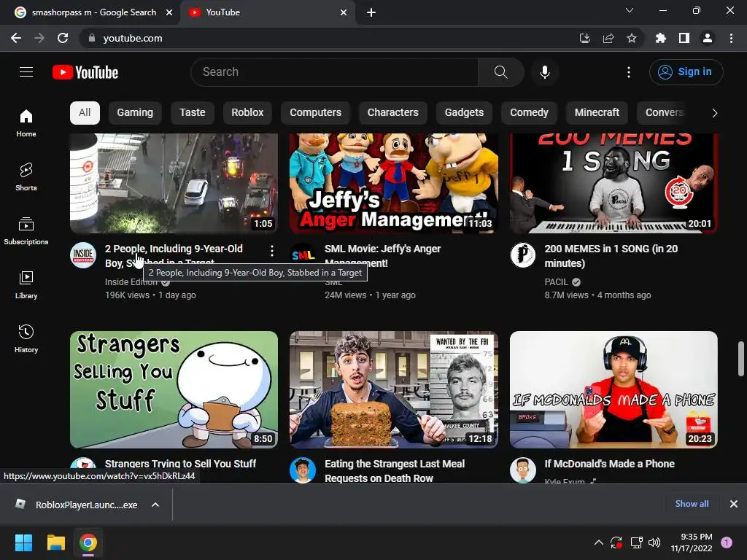Viewport: 747px width, 560px height.
Task: Open Windows Start menu
Action: tap(23, 542)
